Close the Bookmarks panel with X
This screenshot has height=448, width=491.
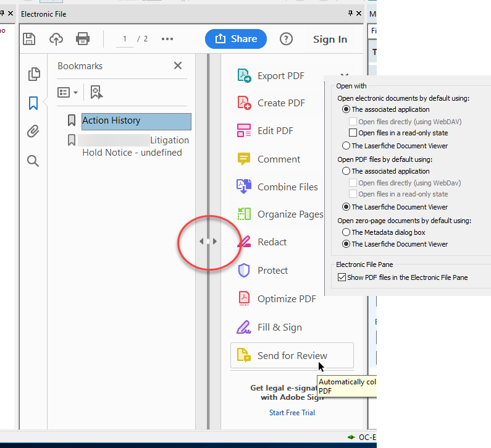pyautogui.click(x=178, y=66)
